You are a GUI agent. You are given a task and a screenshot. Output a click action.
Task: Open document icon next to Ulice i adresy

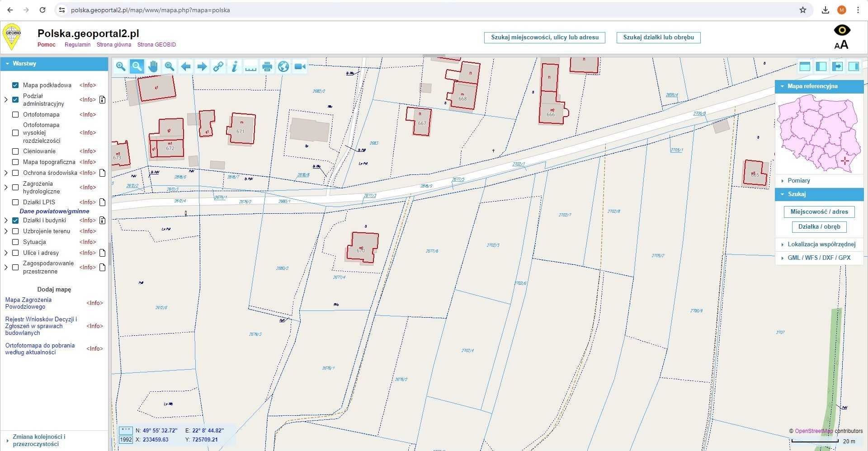pos(102,253)
